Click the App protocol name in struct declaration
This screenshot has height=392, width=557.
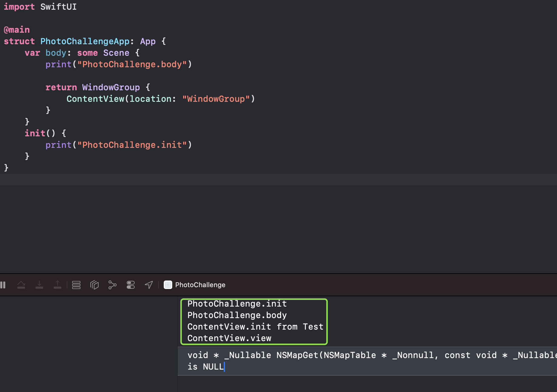(148, 41)
